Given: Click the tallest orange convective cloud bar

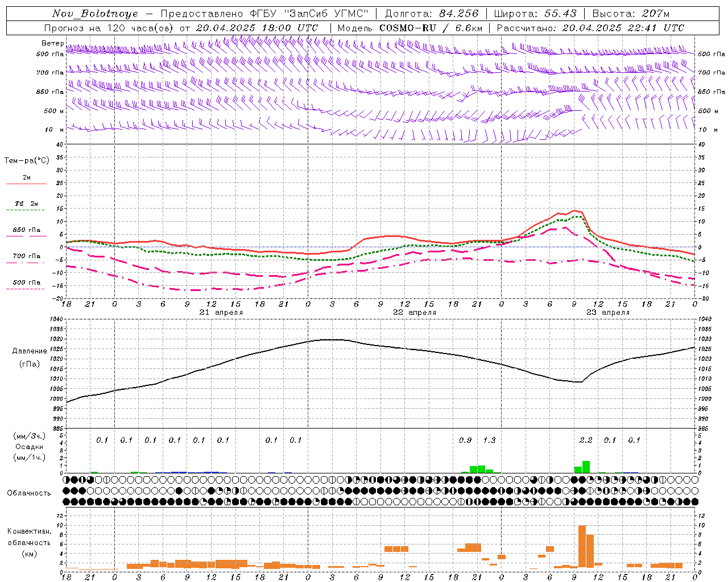Looking at the screenshot, I should tap(582, 546).
